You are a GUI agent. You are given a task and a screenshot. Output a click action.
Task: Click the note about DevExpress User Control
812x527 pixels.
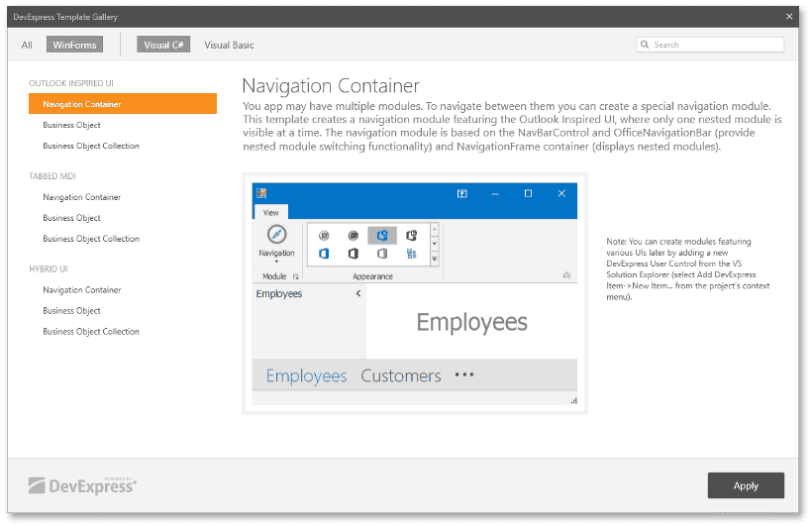pos(688,268)
